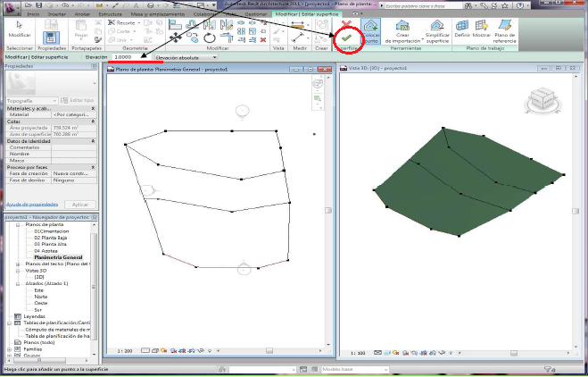Open the Recorte dropdown arrow
Image resolution: width=588 pixels, height=377 pixels.
coord(139,23)
